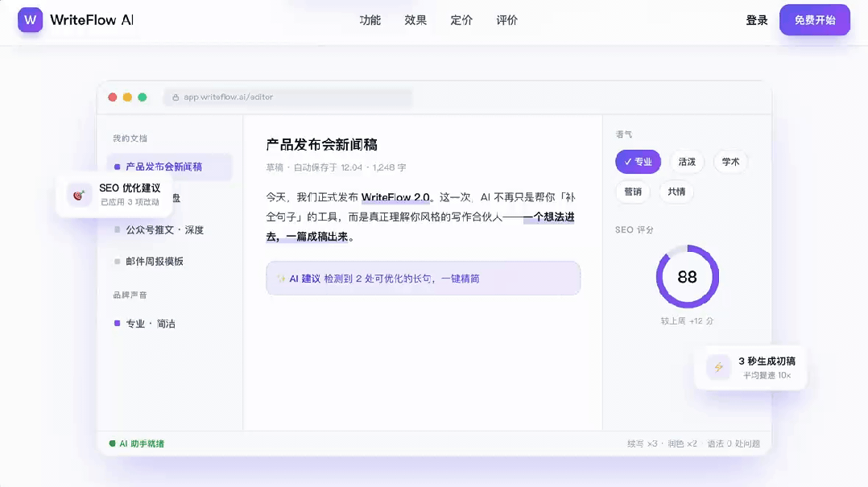Click the 品牌声音 sidebar heading
The height and width of the screenshot is (487, 868).
click(x=130, y=295)
